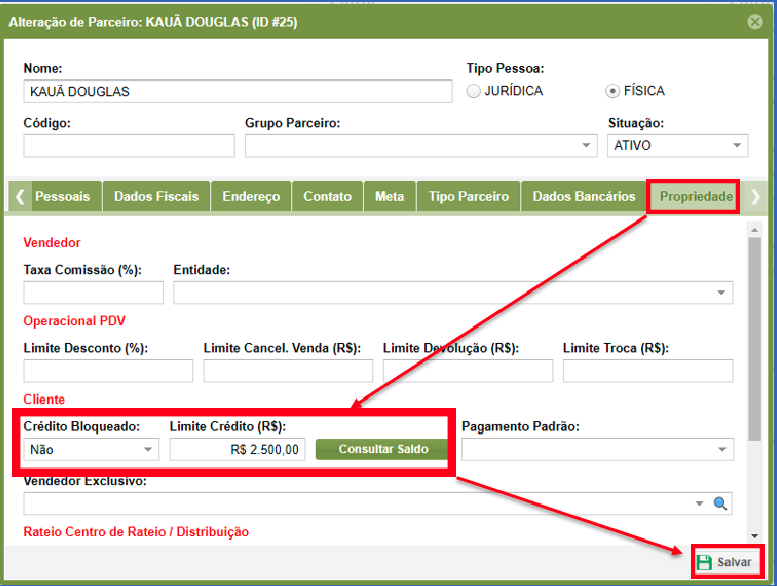Viewport: 777px width, 586px height.
Task: Open the Meta tab
Action: click(389, 197)
